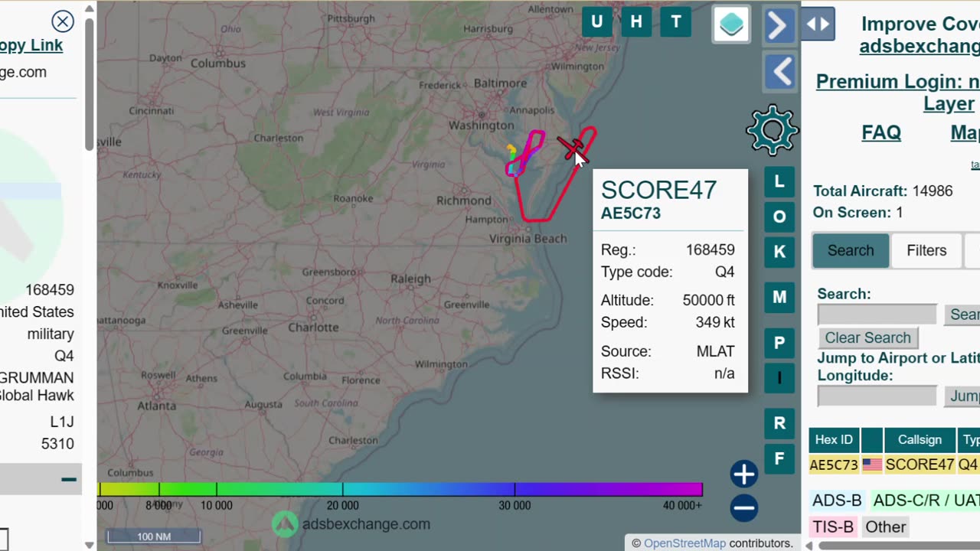Open the OpenStreetMap attribution link
Image resolution: width=980 pixels, height=551 pixels.
click(684, 543)
